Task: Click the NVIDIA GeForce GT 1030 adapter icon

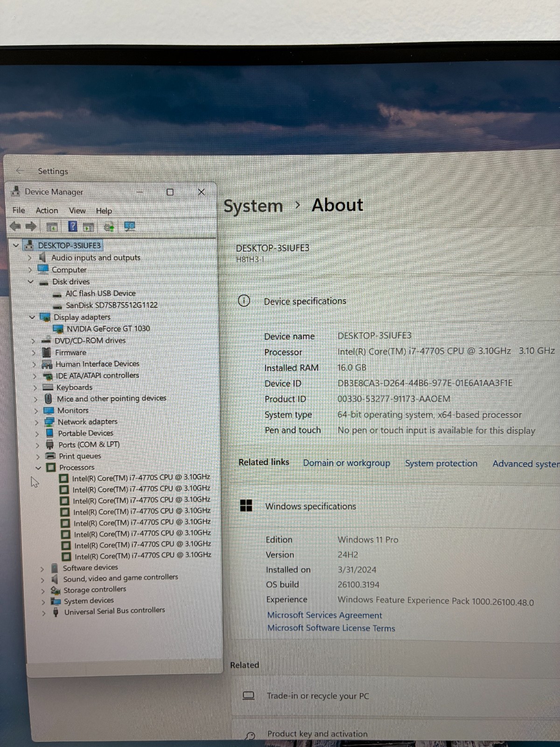Action: pyautogui.click(x=58, y=329)
